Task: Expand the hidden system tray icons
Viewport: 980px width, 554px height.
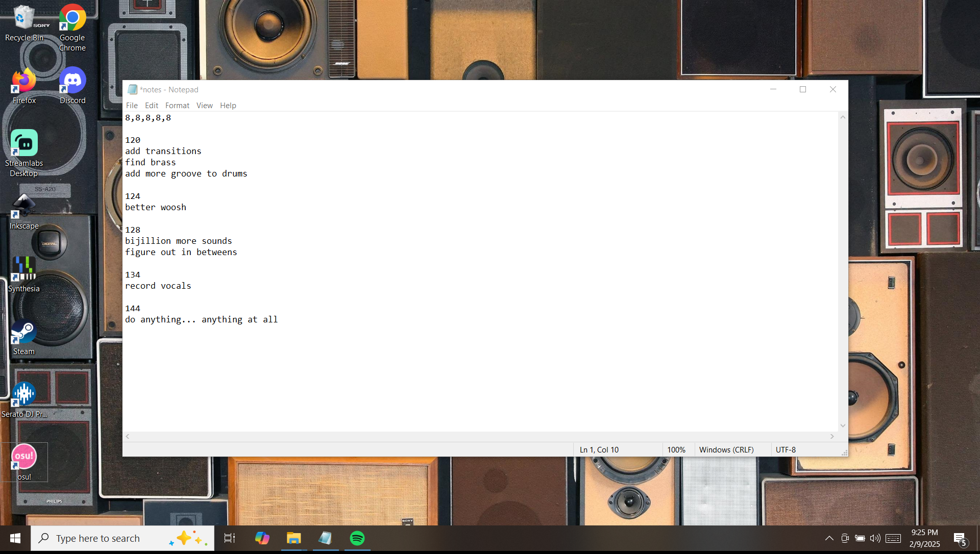Action: pos(829,538)
